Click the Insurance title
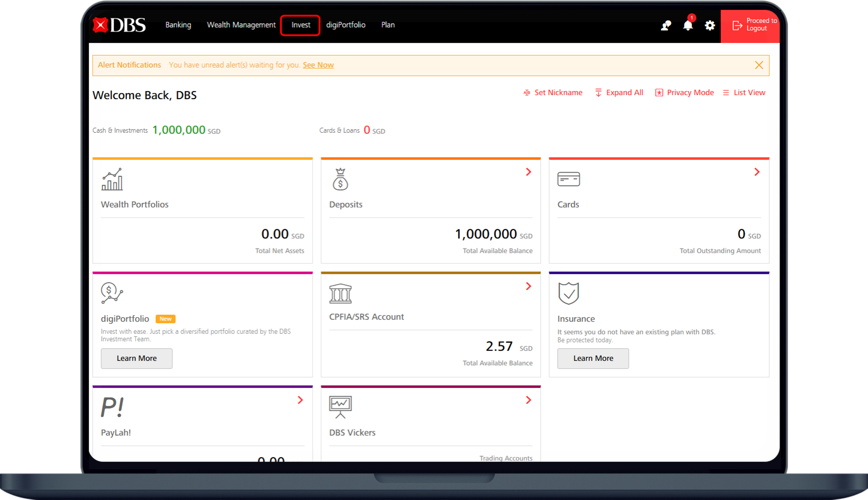This screenshot has width=868, height=500. pyautogui.click(x=576, y=319)
